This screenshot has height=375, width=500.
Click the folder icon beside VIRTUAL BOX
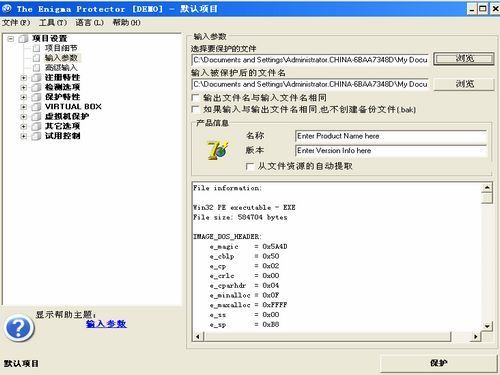click(36, 107)
